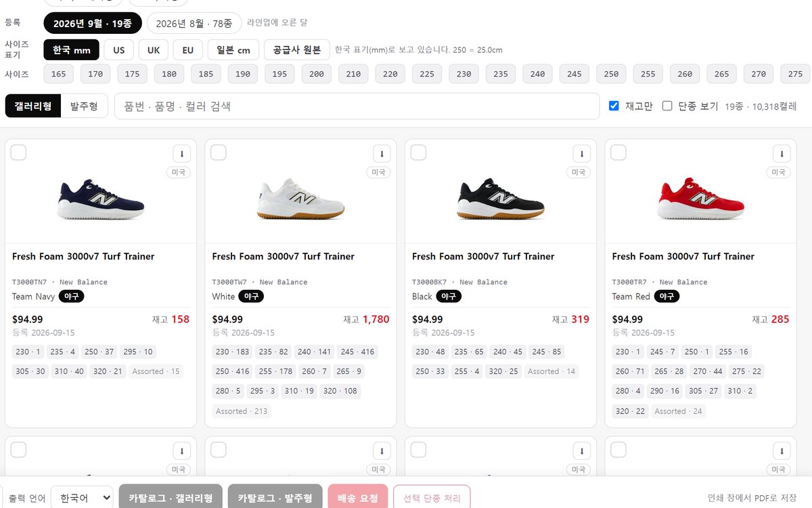Click Assorted · 213 chip on White card
Image resolution: width=812 pixels, height=508 pixels.
click(242, 411)
